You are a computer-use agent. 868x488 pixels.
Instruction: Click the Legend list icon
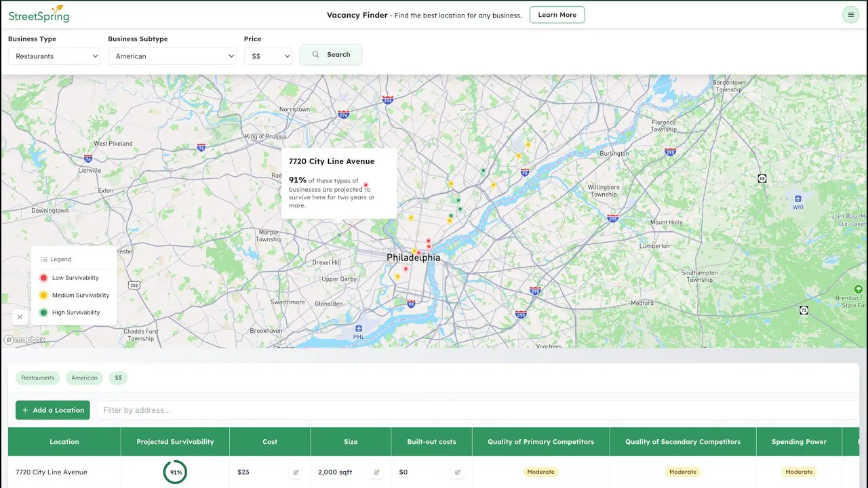(x=44, y=260)
